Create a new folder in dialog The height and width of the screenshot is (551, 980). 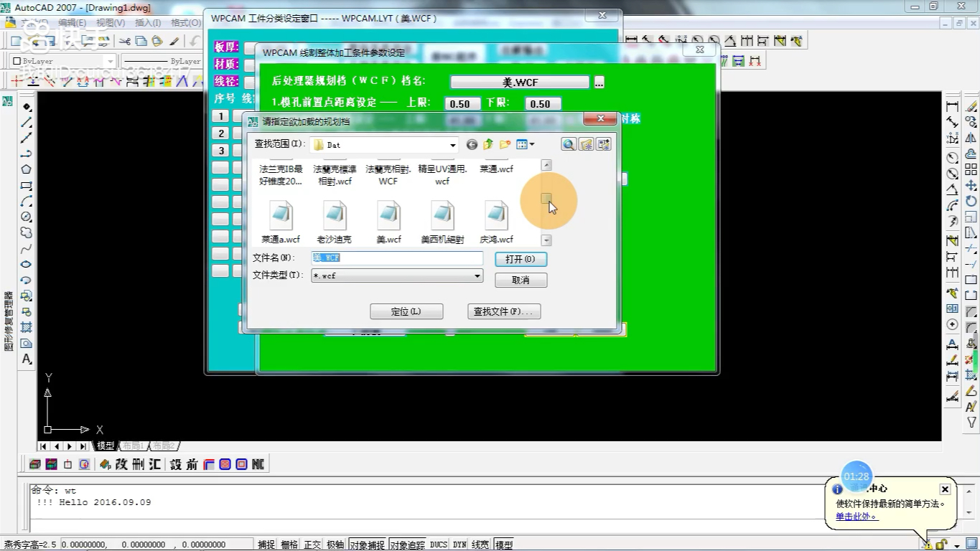coord(505,145)
